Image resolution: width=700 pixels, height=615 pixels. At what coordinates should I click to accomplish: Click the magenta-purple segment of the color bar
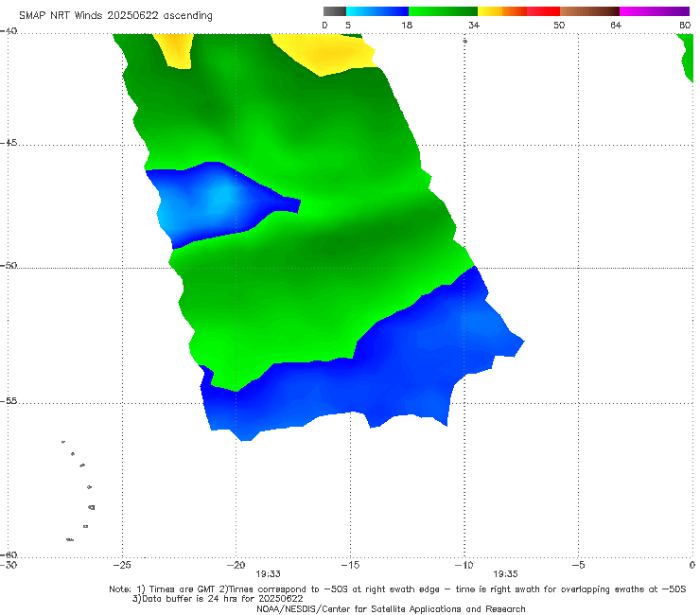pos(655,11)
